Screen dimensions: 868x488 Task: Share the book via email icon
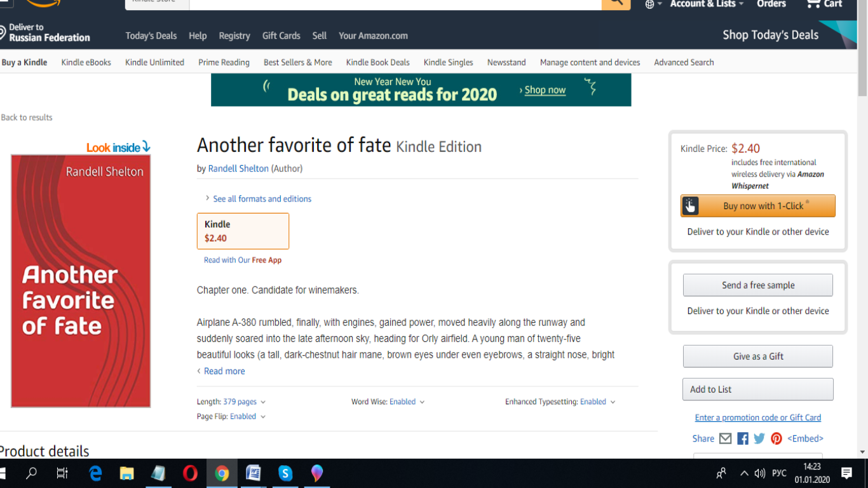tap(725, 438)
